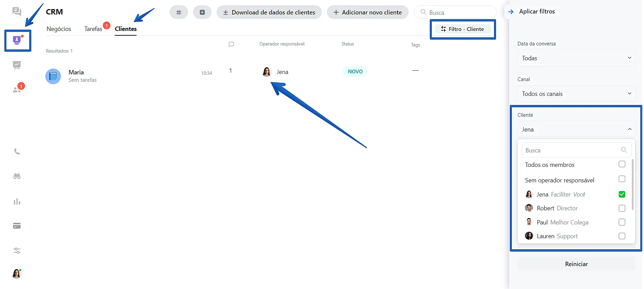644x289 pixels.
Task: Click the Reiniciar button
Action: click(x=576, y=264)
